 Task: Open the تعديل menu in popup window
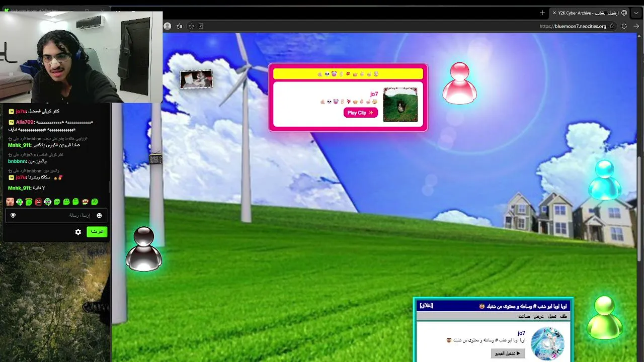(x=552, y=316)
